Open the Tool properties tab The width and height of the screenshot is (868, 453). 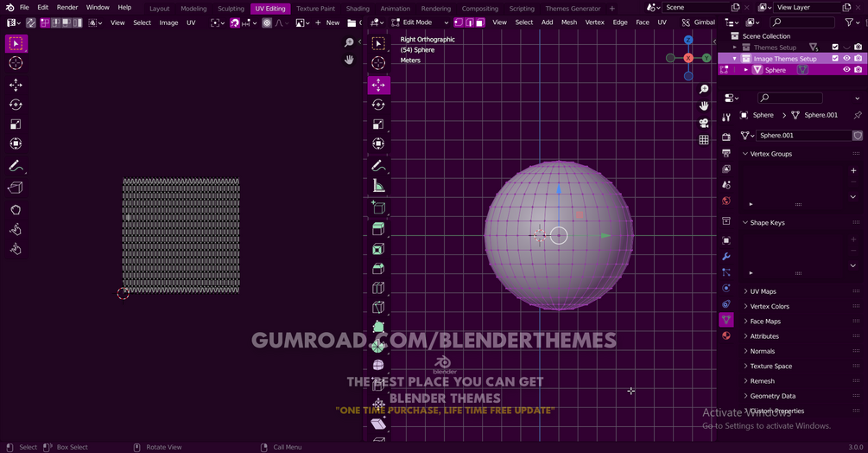[x=726, y=117]
